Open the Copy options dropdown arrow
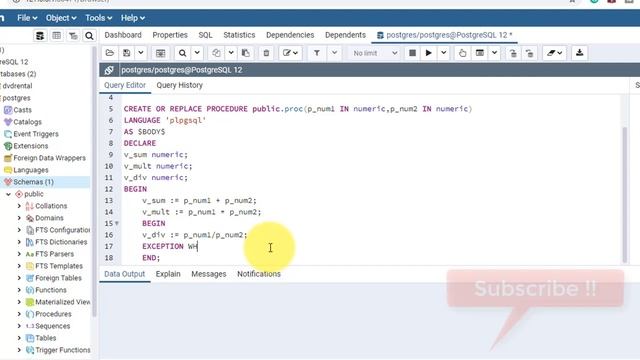 pyautogui.click(x=231, y=53)
